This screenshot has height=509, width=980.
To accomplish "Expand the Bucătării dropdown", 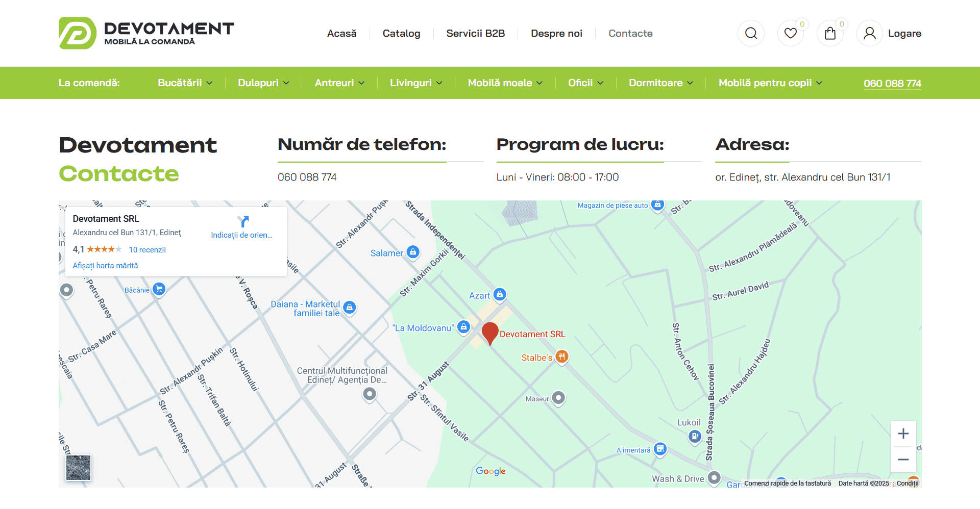I will pos(185,83).
